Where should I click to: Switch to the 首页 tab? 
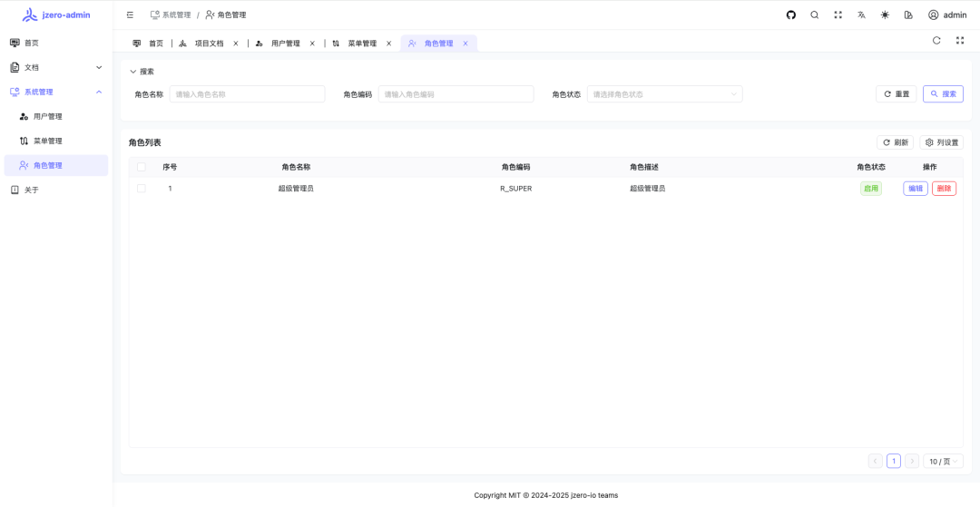[148, 44]
